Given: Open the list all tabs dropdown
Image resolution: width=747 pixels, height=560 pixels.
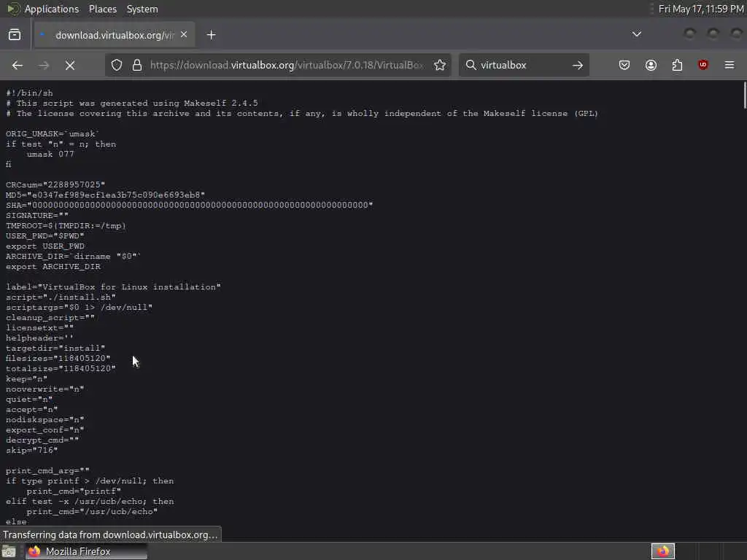Looking at the screenshot, I should 636,34.
